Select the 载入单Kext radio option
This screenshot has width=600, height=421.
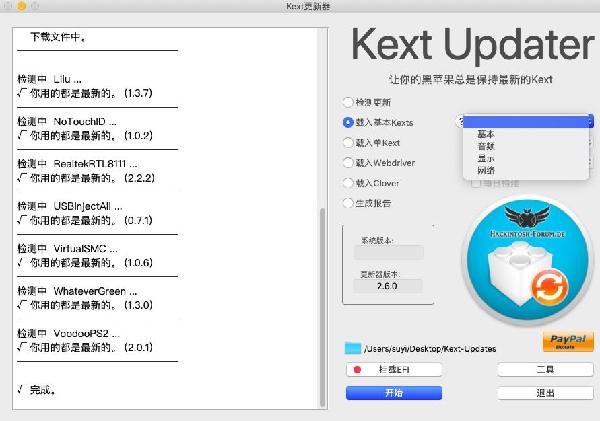point(348,143)
